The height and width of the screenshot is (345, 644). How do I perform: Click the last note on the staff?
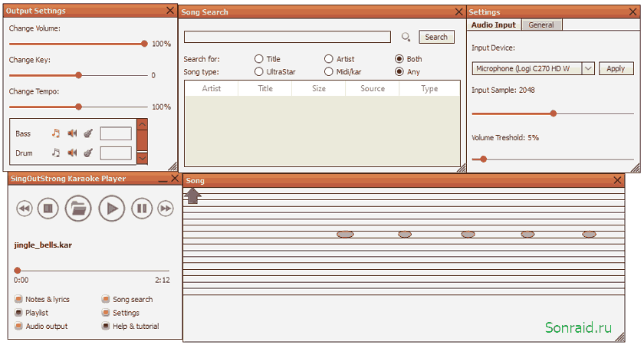tap(590, 234)
